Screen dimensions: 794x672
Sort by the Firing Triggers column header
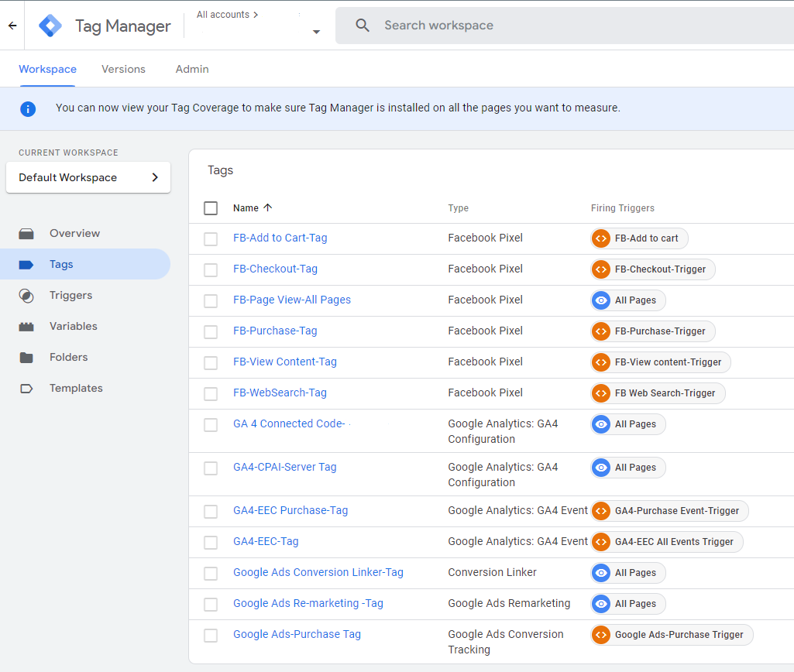pos(622,208)
